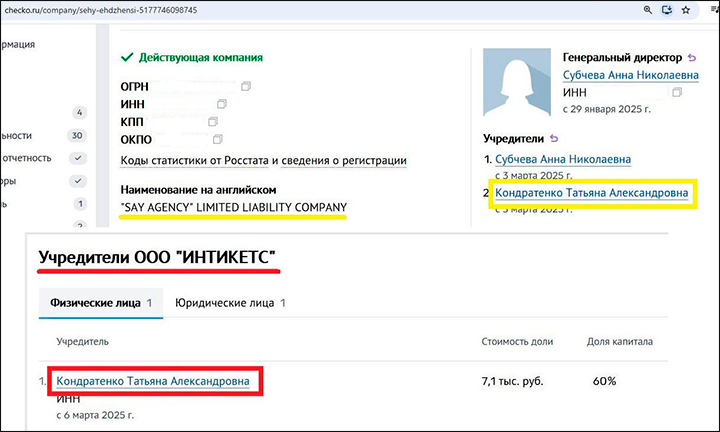Viewport: 720px width, 432px height.
Task: Click the date с 29 января 2025 г.
Action: (607, 109)
